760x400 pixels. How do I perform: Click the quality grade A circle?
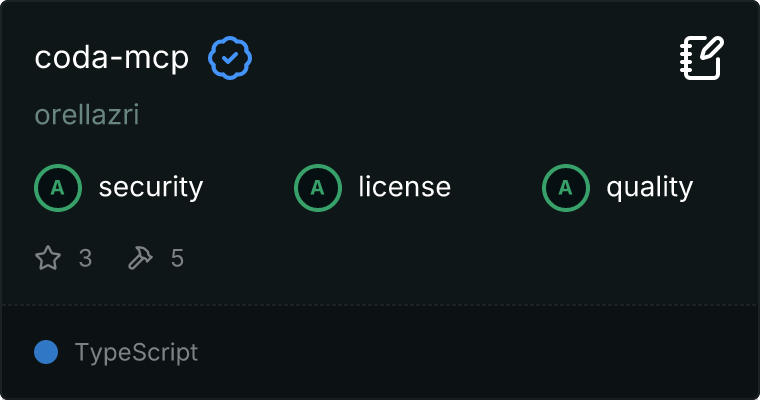(566, 187)
